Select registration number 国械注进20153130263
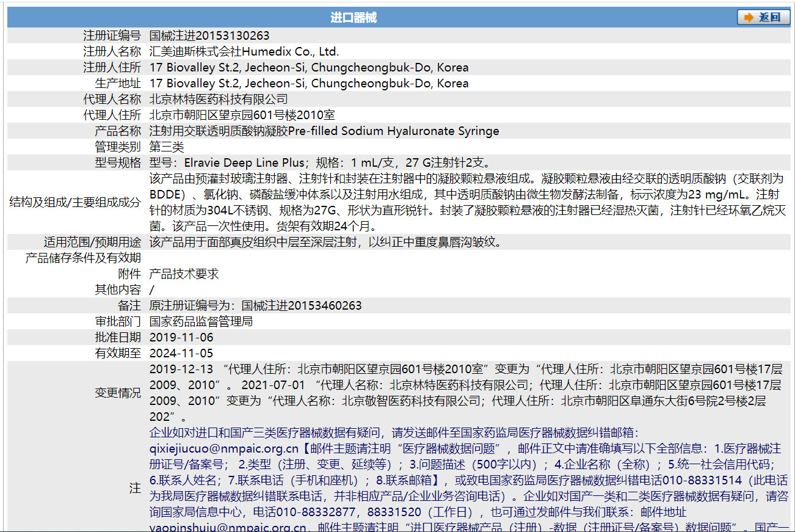 pos(209,35)
